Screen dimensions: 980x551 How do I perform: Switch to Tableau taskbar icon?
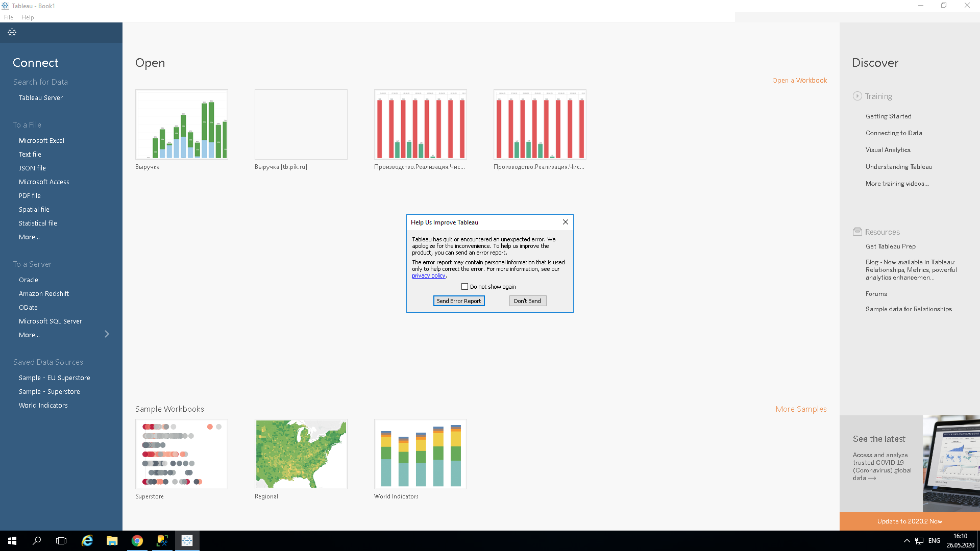pos(187,541)
